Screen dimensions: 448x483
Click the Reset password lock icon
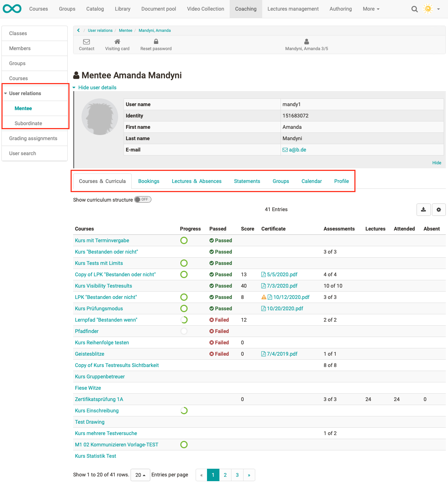156,42
